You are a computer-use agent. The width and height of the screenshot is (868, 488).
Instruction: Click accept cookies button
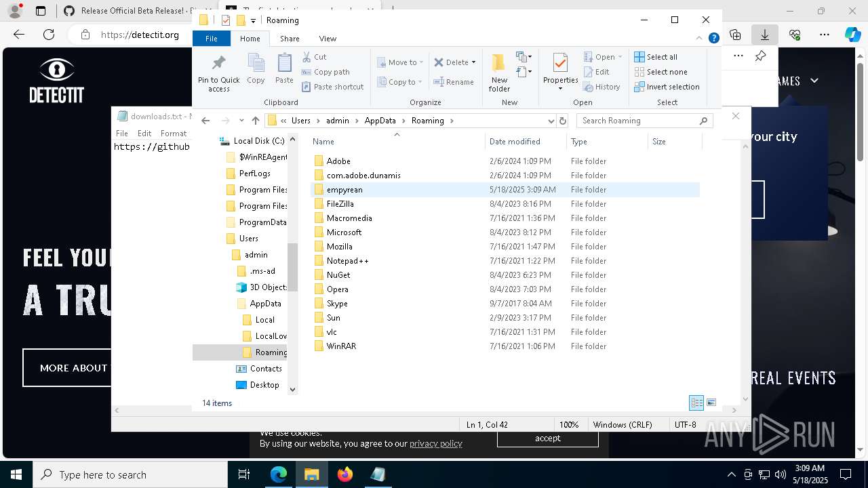(548, 438)
